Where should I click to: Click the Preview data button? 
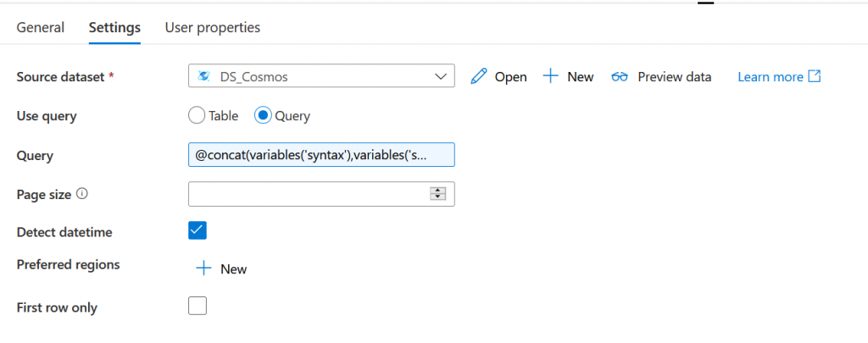click(x=674, y=76)
